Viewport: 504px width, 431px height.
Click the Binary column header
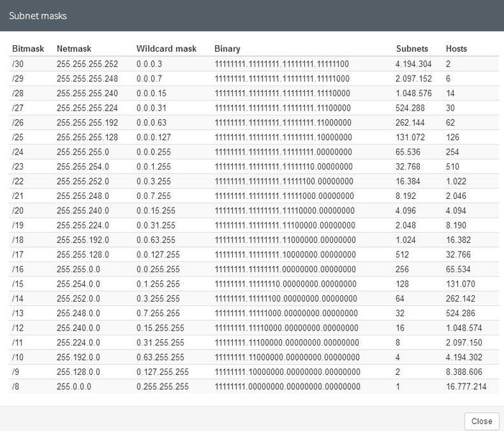[x=227, y=49]
